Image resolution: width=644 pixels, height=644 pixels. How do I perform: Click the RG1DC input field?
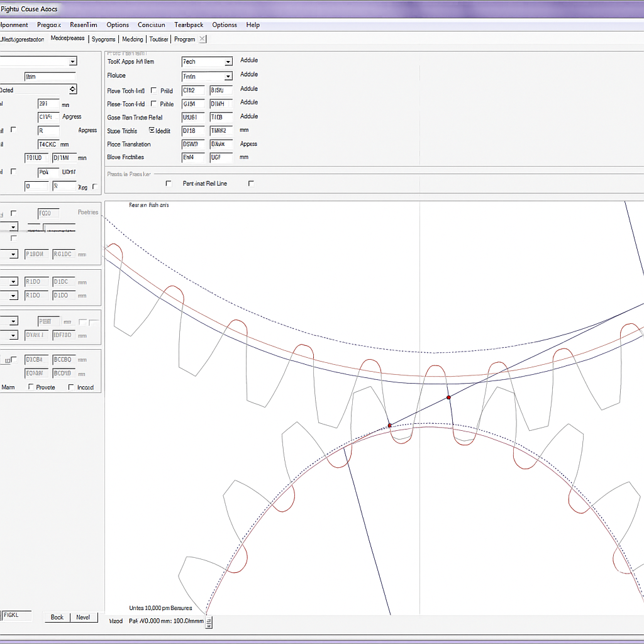click(64, 254)
